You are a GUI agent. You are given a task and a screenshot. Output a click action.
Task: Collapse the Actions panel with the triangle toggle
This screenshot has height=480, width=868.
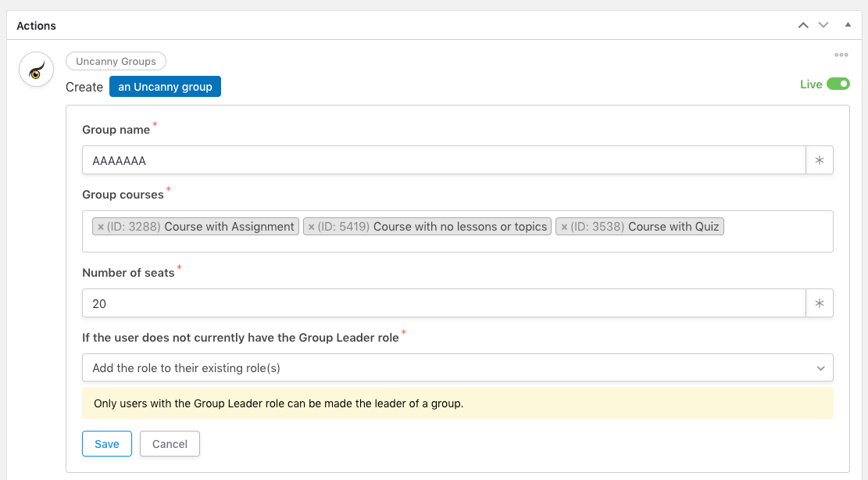[x=848, y=25]
